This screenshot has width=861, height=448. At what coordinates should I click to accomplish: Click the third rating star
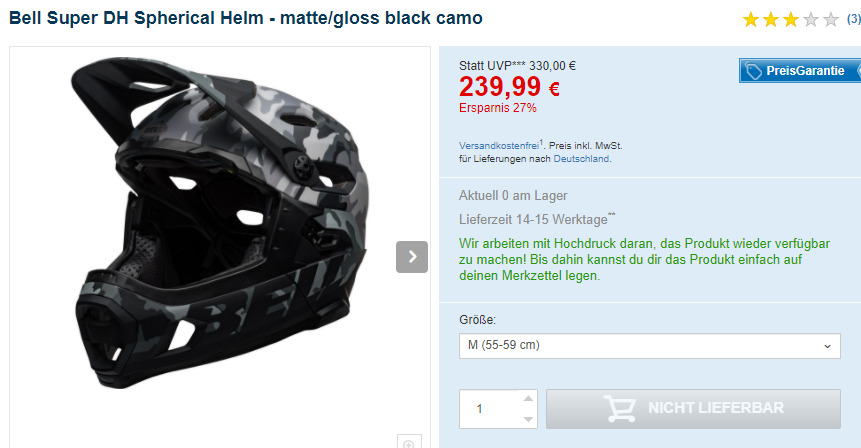point(791,19)
